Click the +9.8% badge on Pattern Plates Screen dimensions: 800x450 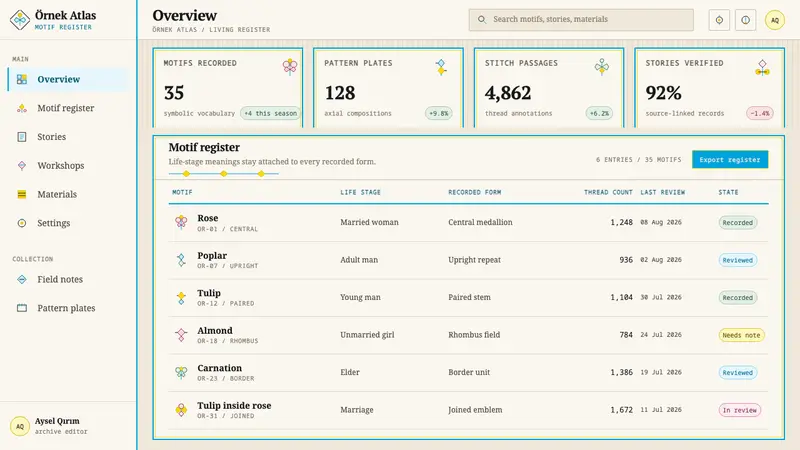pos(439,113)
